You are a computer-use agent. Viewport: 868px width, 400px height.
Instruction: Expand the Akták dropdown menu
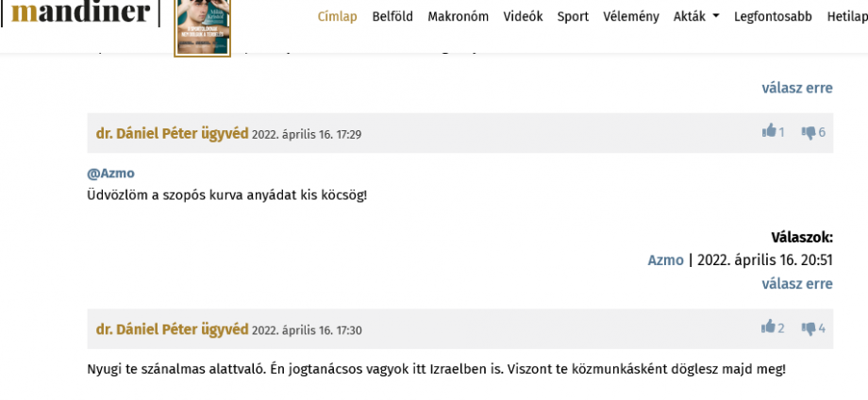click(696, 17)
